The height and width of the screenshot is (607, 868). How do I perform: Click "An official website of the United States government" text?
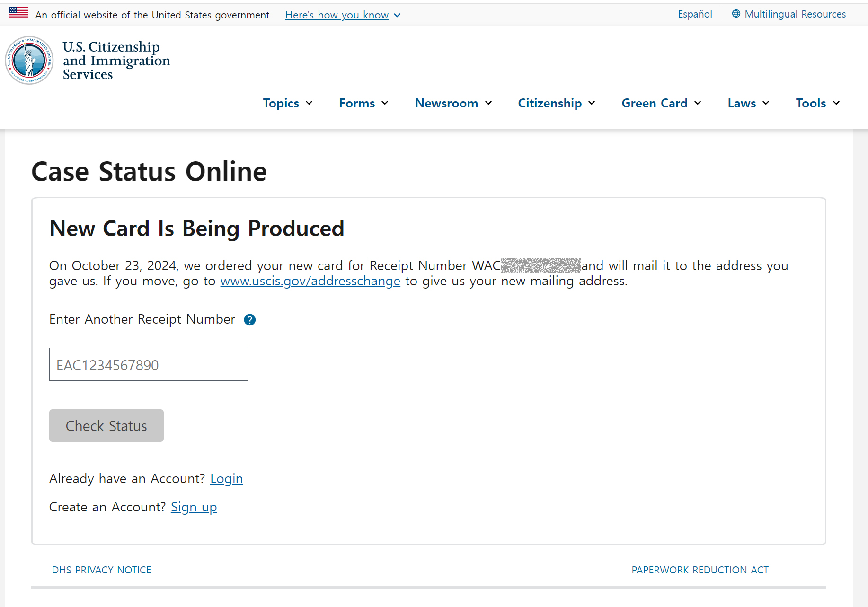pyautogui.click(x=152, y=15)
